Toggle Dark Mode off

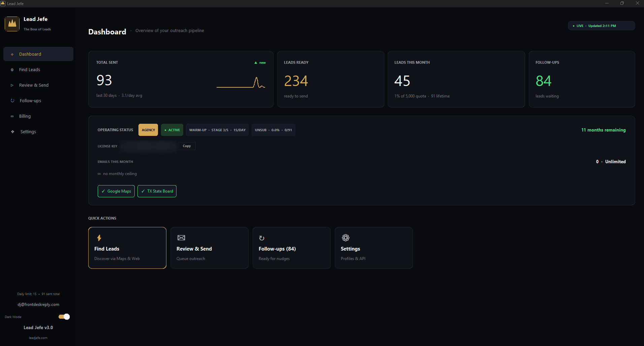point(64,317)
